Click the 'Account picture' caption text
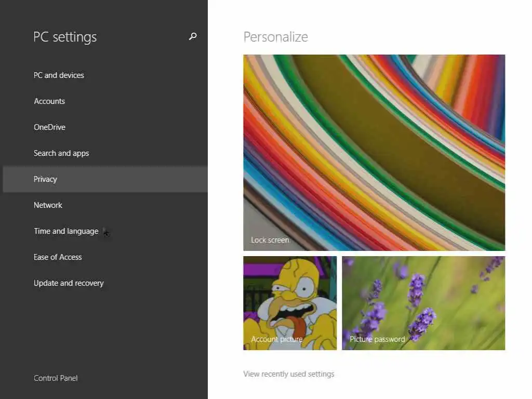This screenshot has height=399, width=532. 276,339
